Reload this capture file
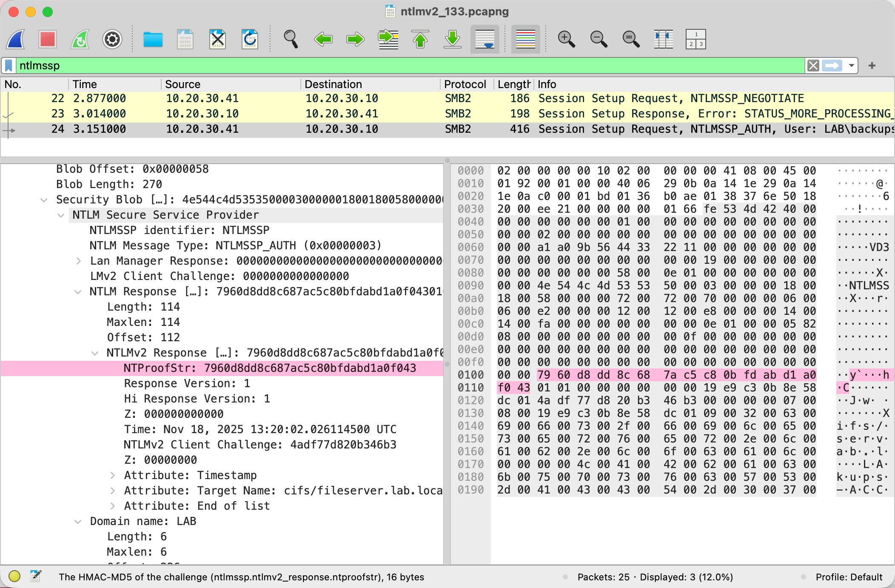 tap(250, 40)
